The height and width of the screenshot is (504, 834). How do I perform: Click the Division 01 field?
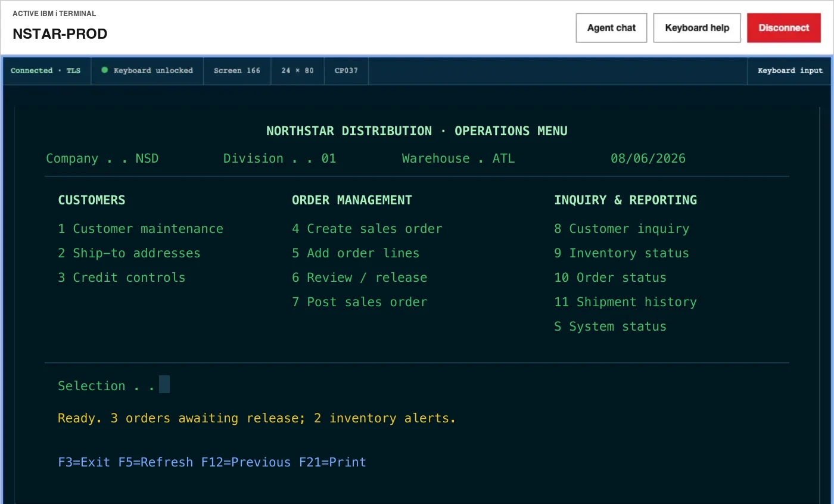(279, 158)
